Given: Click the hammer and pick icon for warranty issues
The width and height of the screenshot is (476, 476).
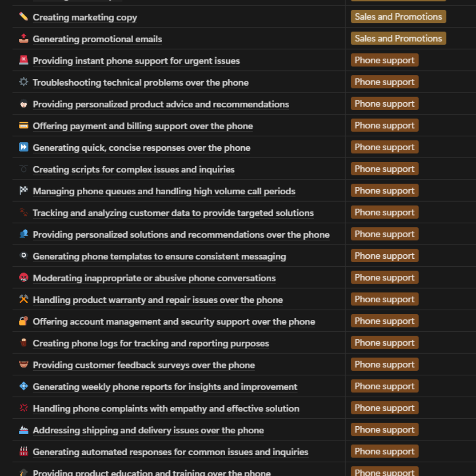Looking at the screenshot, I should coord(23,299).
